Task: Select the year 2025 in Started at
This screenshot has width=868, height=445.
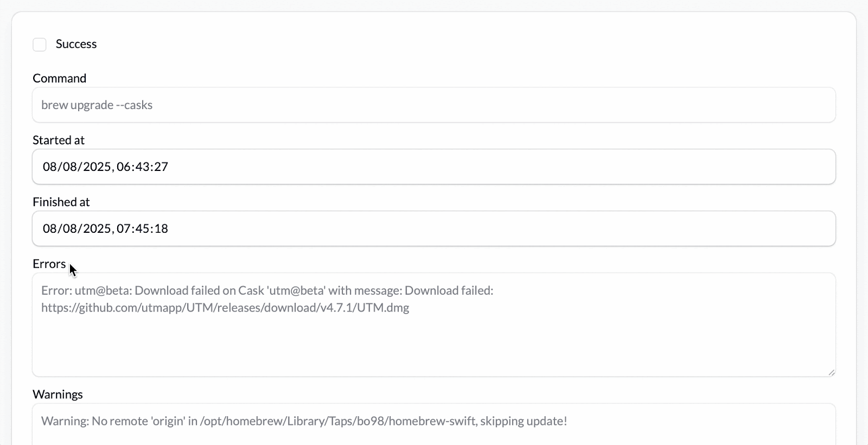Action: click(x=97, y=167)
